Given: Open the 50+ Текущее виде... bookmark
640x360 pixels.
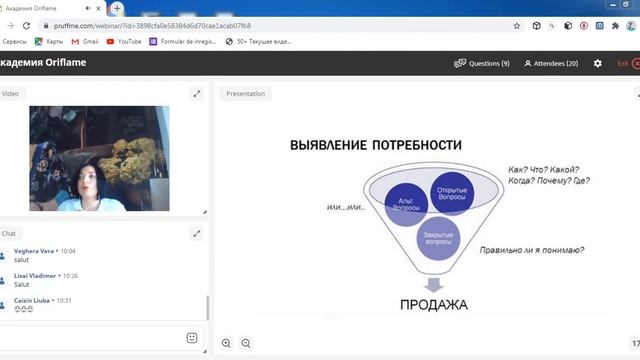Looking at the screenshot, I should tap(258, 42).
